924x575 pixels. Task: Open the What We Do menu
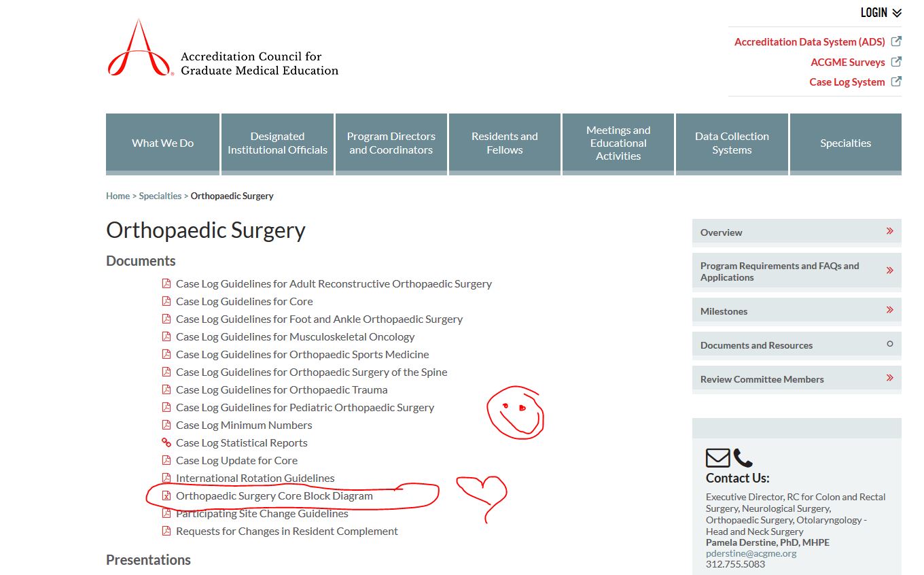(163, 143)
